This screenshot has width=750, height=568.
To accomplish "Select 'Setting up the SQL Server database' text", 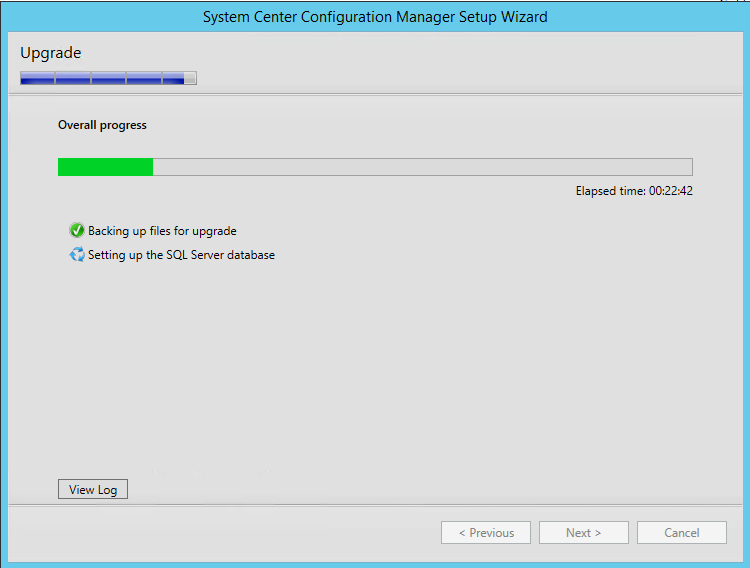I will coord(181,255).
